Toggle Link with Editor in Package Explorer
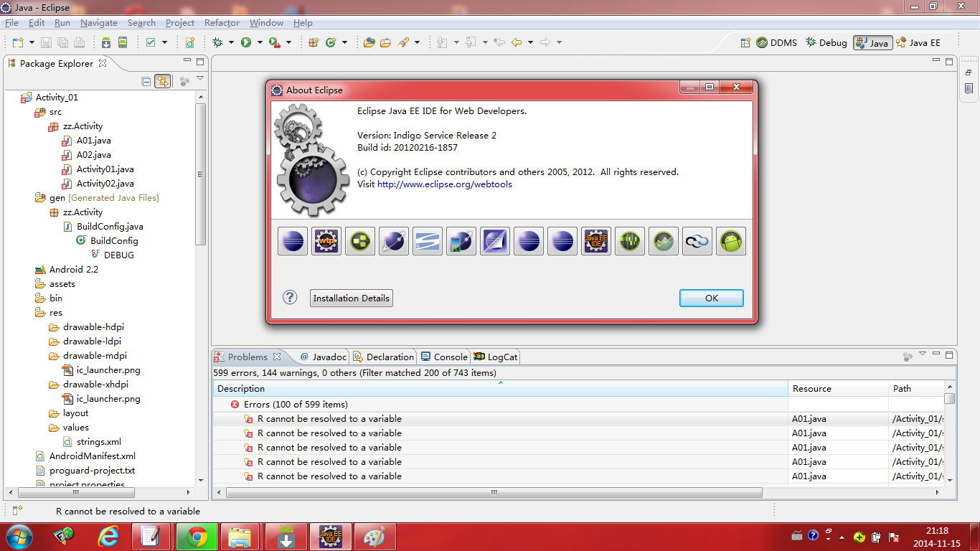This screenshot has height=551, width=980. point(163,81)
